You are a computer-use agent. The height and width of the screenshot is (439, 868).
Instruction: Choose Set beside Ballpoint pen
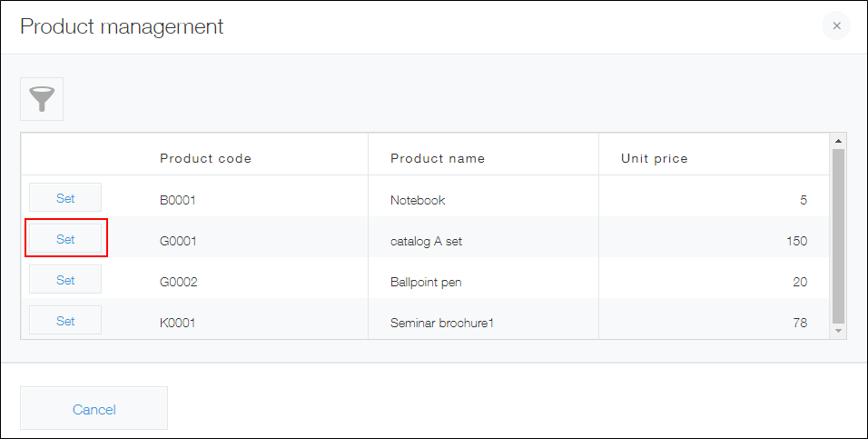(65, 280)
